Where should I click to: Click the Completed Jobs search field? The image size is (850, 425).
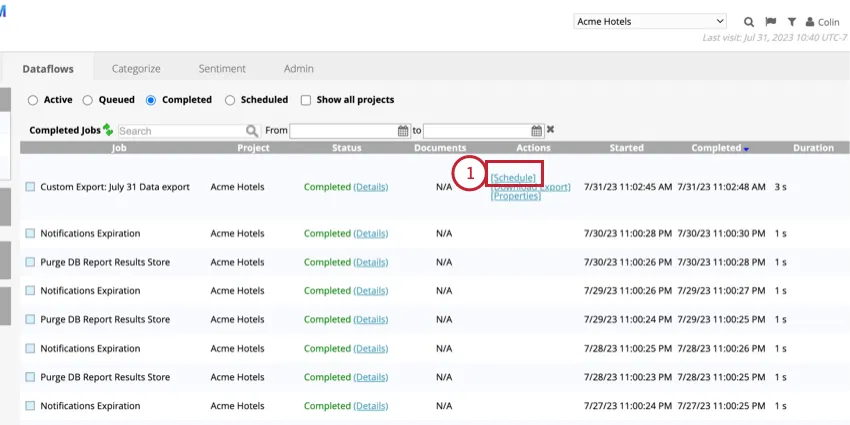181,131
